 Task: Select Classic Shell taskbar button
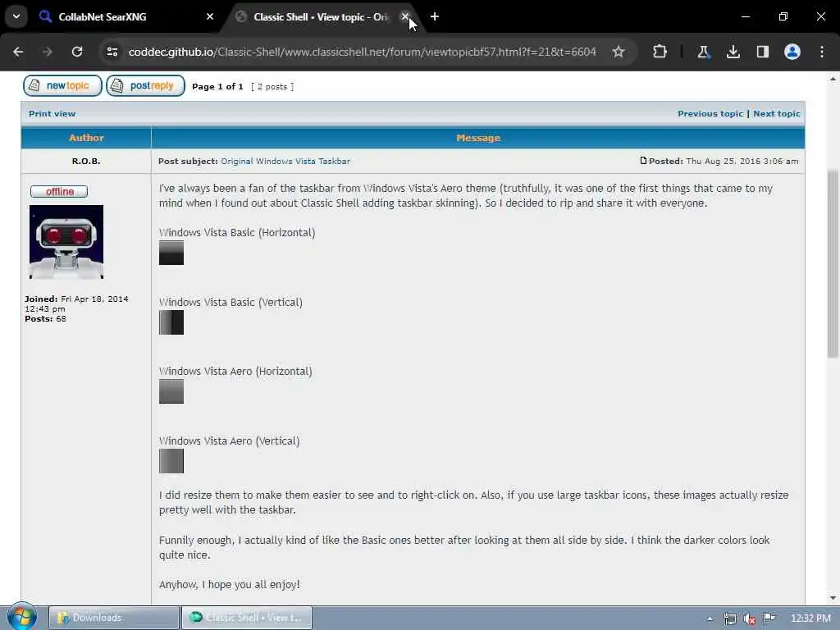coord(247,618)
